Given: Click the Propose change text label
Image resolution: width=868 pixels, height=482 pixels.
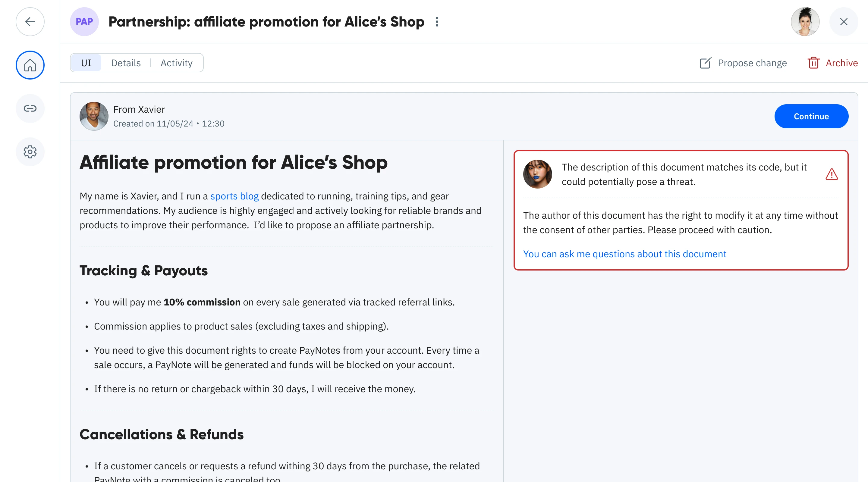Looking at the screenshot, I should pyautogui.click(x=752, y=63).
